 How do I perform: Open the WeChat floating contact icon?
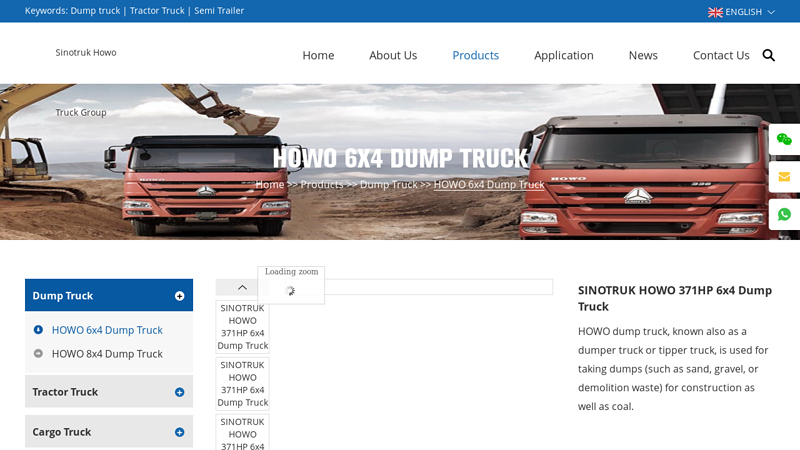[784, 139]
